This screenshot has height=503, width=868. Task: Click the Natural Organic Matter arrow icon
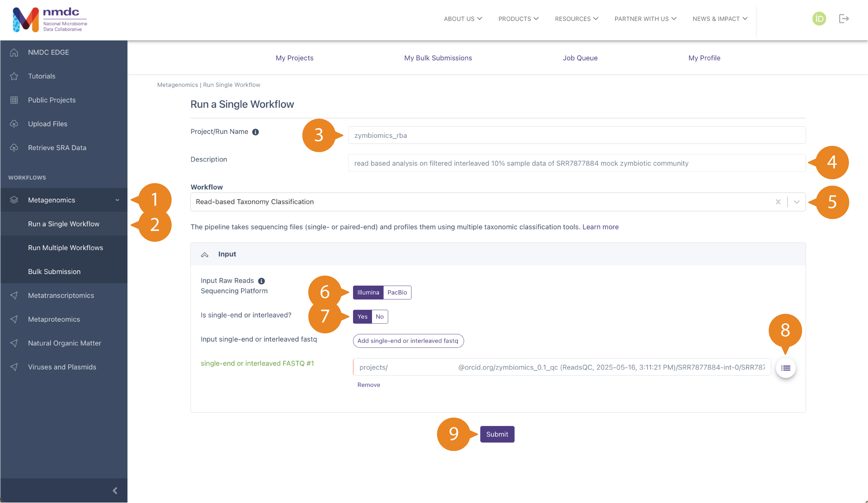click(x=14, y=343)
